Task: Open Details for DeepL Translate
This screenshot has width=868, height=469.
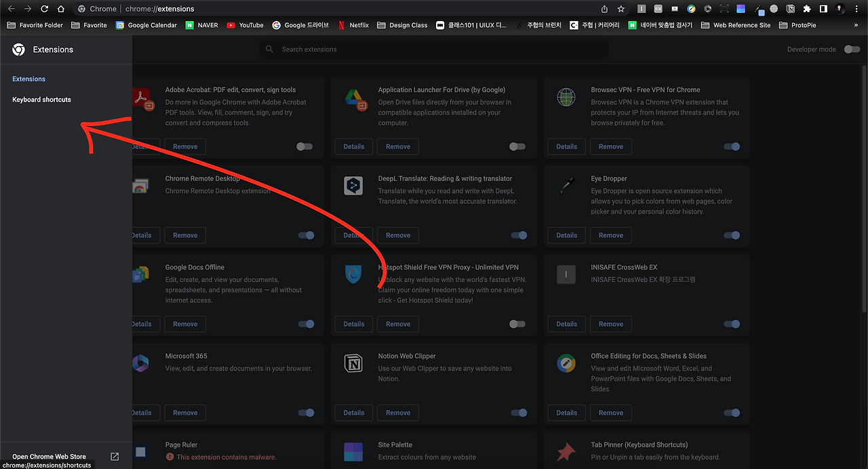Action: click(x=353, y=235)
